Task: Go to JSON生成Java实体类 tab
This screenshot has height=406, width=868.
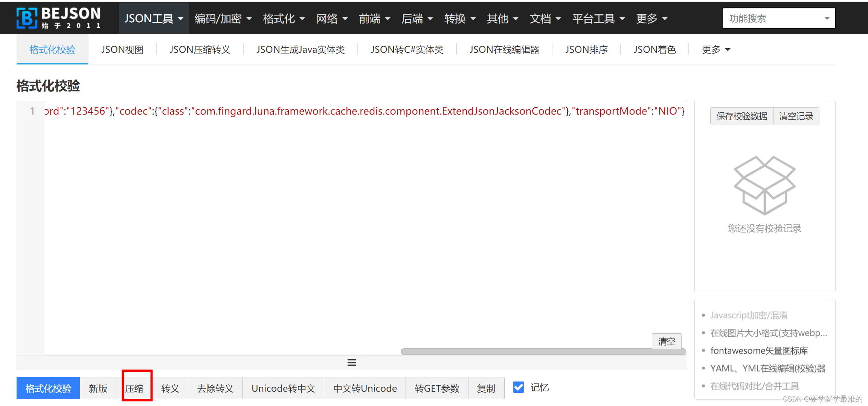Action: click(301, 50)
